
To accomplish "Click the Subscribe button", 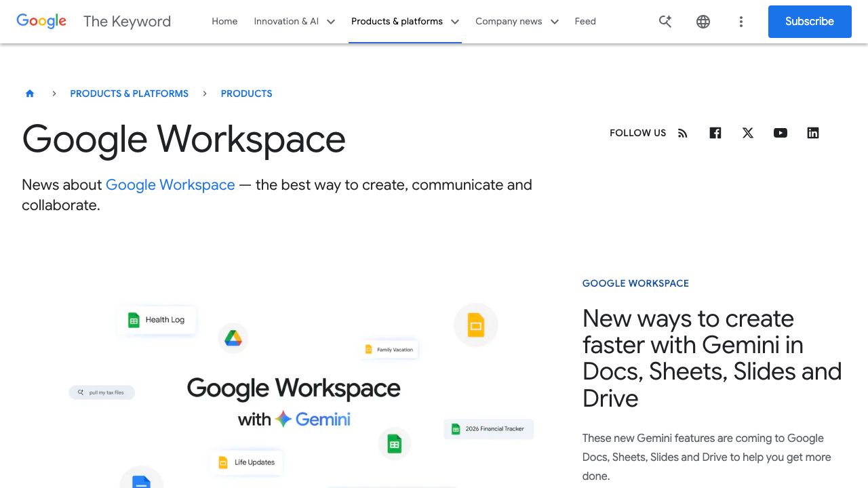I will coord(809,21).
